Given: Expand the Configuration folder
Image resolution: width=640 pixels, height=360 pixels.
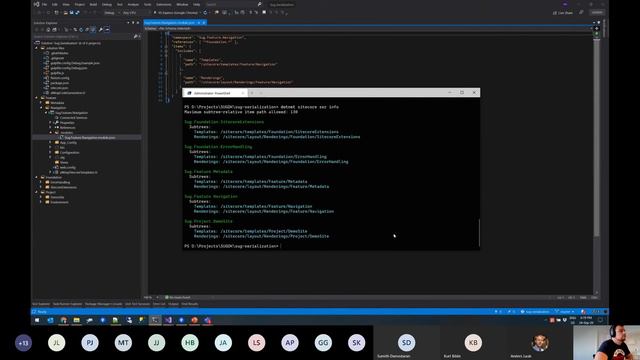Looking at the screenshot, I should click(x=51, y=152).
